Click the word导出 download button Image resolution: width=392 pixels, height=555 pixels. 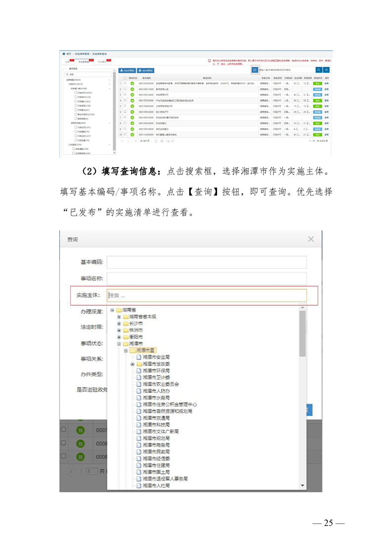tap(146, 71)
